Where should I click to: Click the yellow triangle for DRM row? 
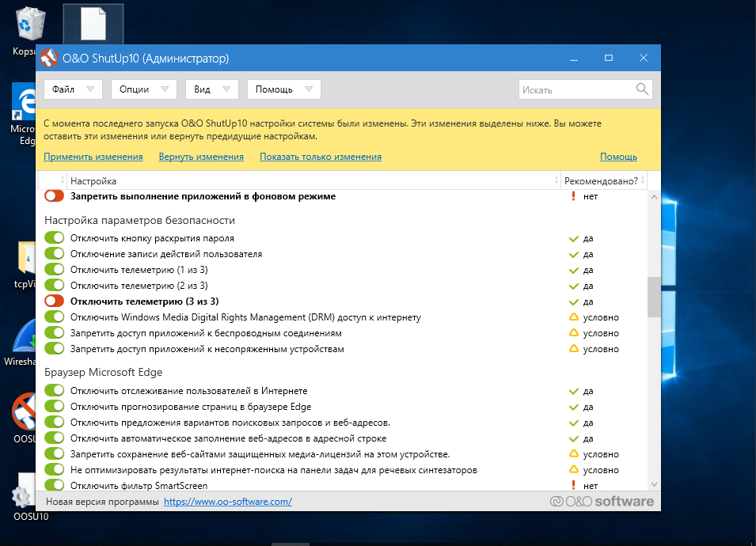(574, 317)
